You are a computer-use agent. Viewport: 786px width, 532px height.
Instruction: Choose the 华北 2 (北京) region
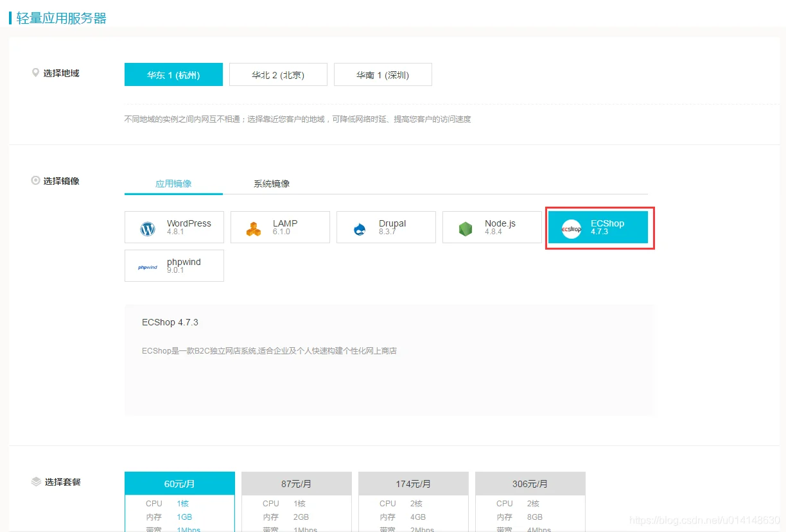coord(278,74)
